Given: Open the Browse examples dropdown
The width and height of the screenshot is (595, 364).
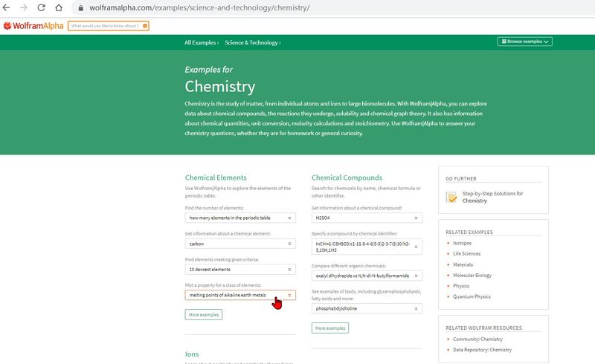Looking at the screenshot, I should coord(525,42).
